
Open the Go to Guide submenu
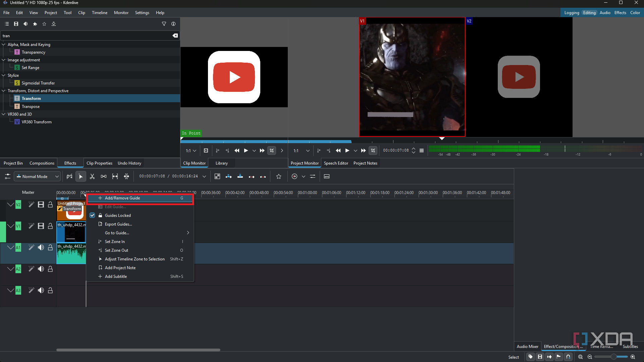140,233
